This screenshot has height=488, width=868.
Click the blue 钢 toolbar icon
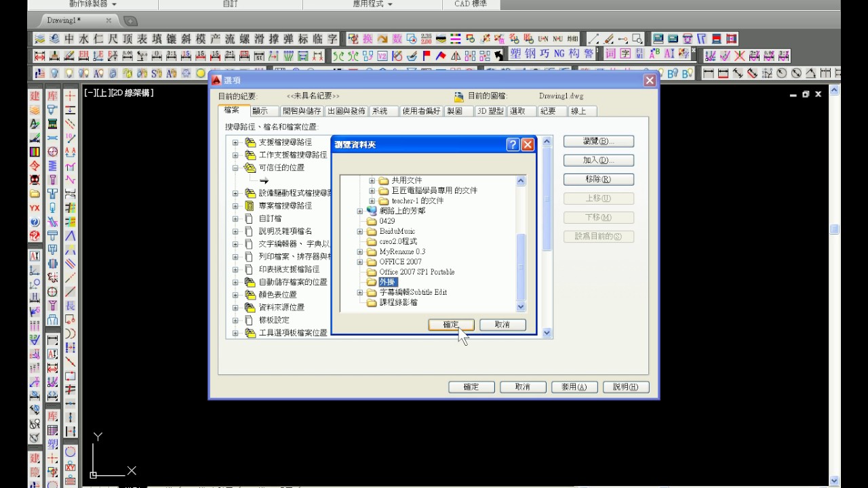click(530, 54)
